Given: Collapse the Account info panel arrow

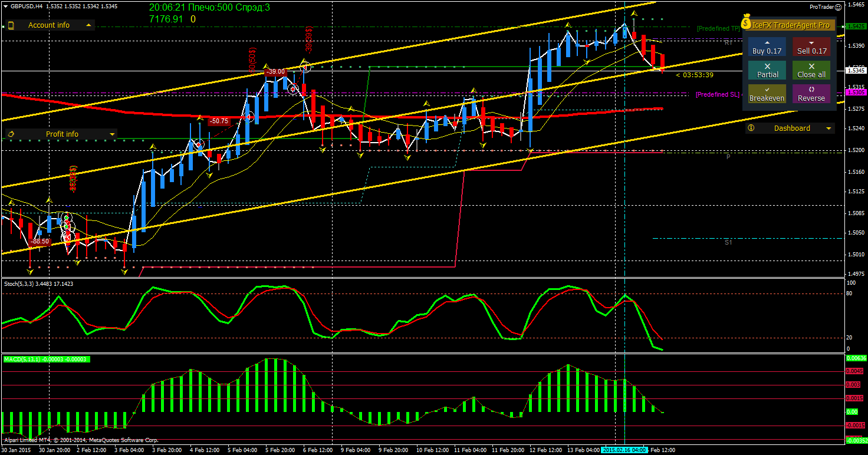Looking at the screenshot, I should 88,25.
